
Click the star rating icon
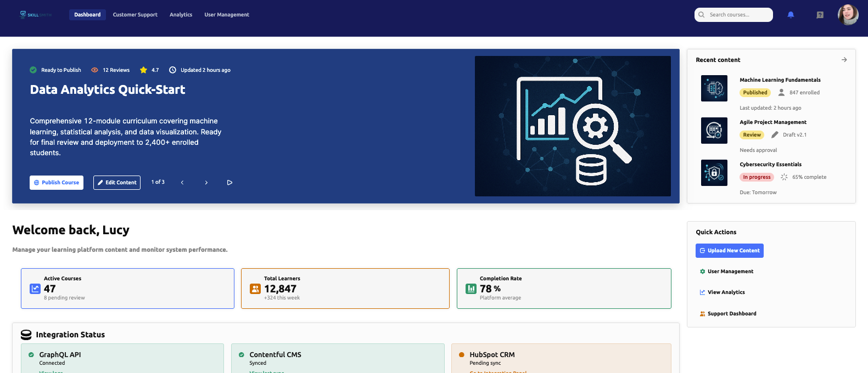[143, 70]
